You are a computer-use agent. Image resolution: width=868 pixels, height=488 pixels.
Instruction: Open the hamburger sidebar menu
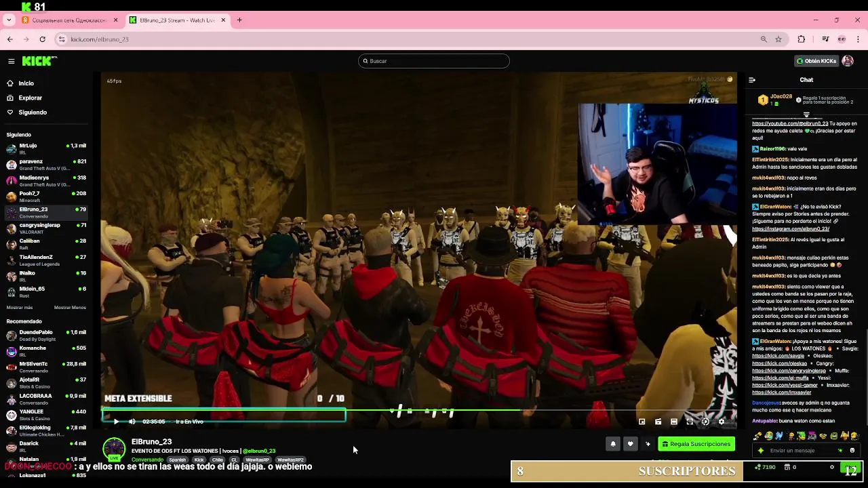[11, 61]
